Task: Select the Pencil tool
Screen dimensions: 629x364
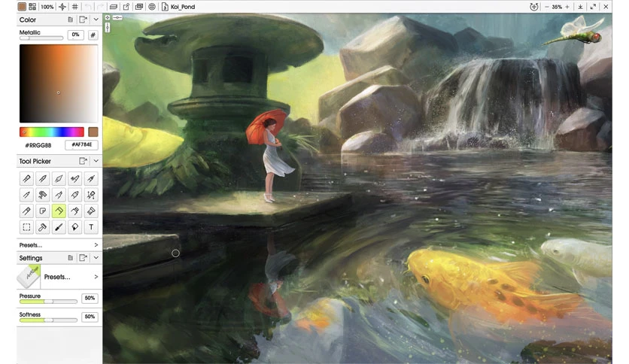Action: (26, 195)
